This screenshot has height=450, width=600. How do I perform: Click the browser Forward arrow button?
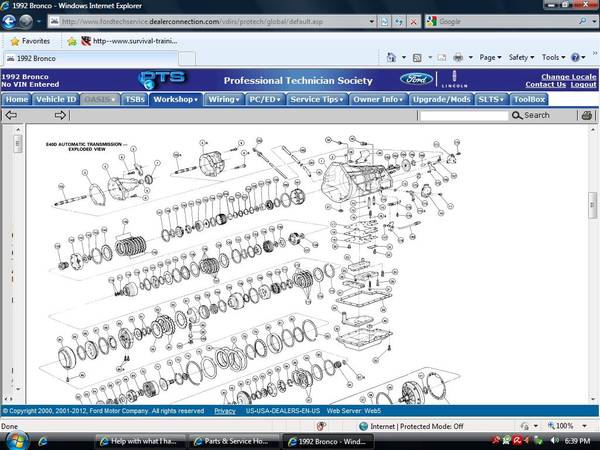click(x=26, y=21)
